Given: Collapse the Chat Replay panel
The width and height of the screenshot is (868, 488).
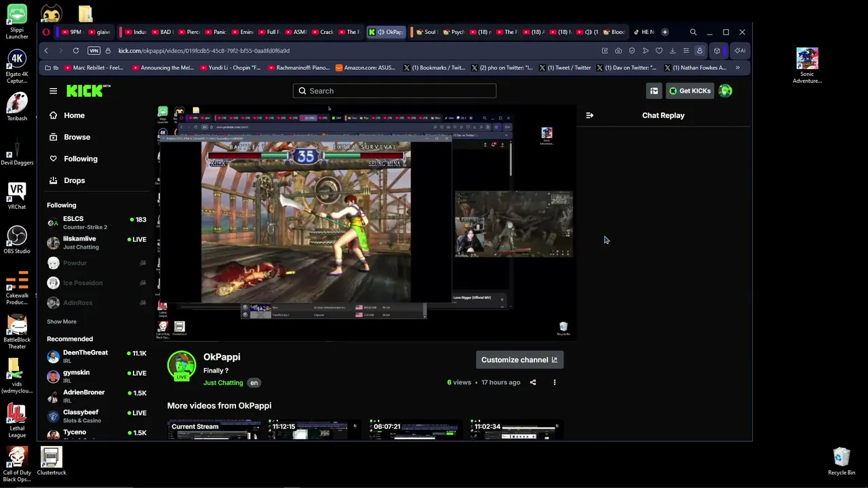Looking at the screenshot, I should (x=589, y=115).
